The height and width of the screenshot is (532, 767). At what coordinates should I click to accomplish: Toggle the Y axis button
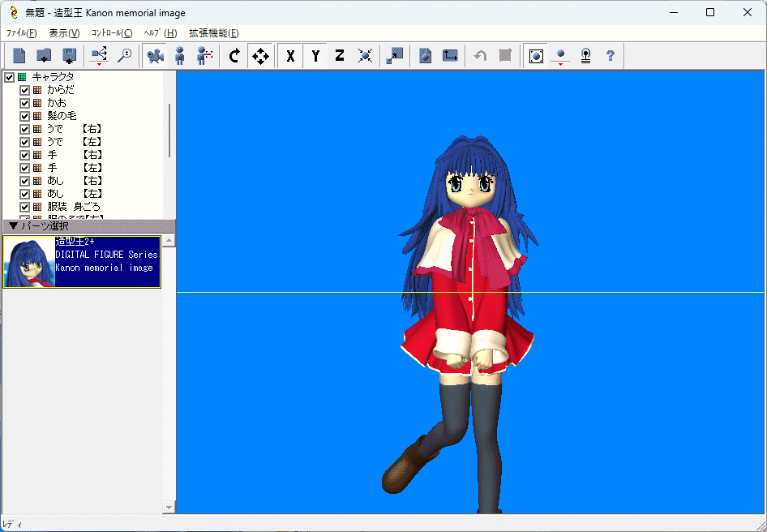pos(315,56)
